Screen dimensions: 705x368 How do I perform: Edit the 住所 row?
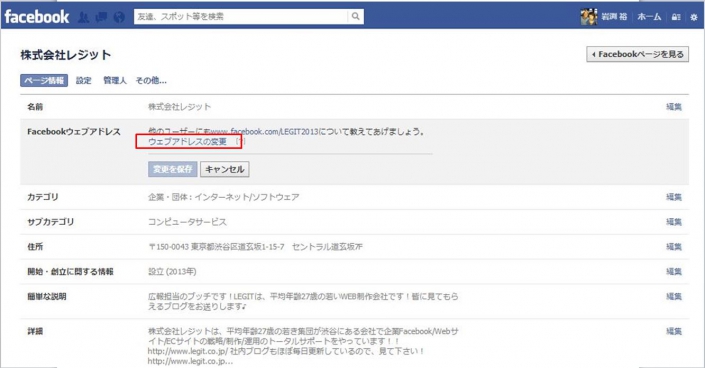coord(674,247)
